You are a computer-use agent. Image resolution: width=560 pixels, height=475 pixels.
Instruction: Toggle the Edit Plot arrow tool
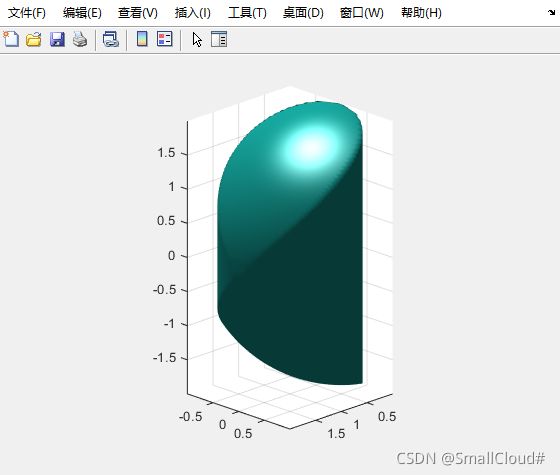(x=197, y=39)
